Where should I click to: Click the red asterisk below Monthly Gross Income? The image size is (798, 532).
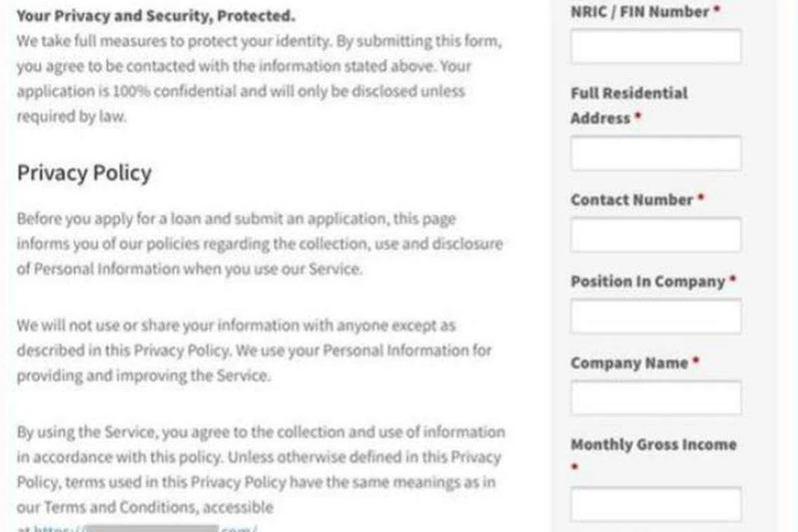pos(575,467)
